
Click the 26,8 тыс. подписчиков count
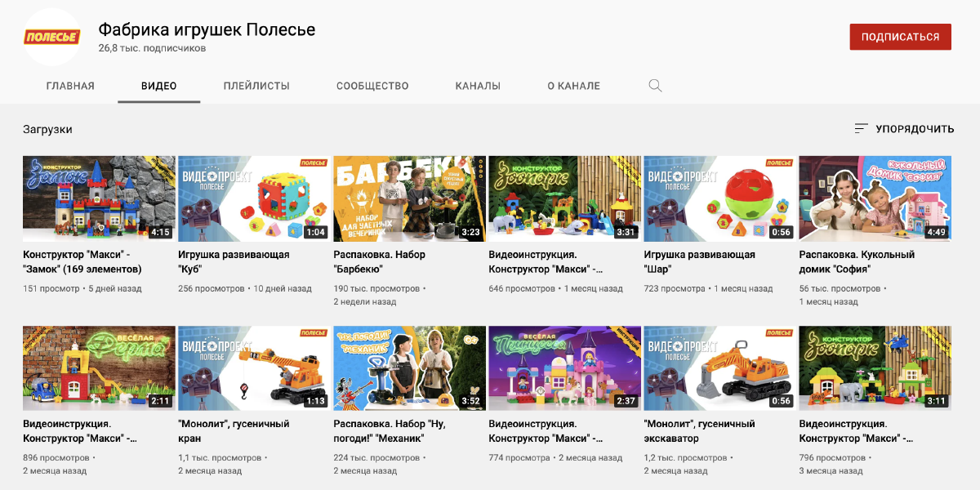tap(152, 49)
